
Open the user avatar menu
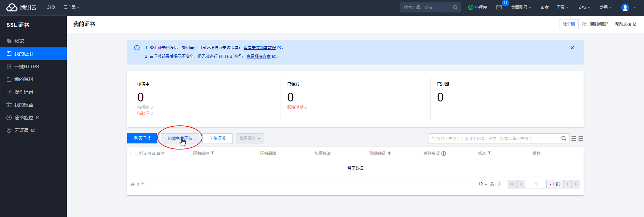[x=625, y=7]
